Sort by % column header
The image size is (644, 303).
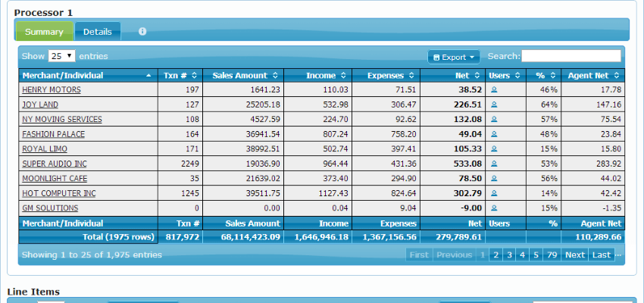point(544,76)
